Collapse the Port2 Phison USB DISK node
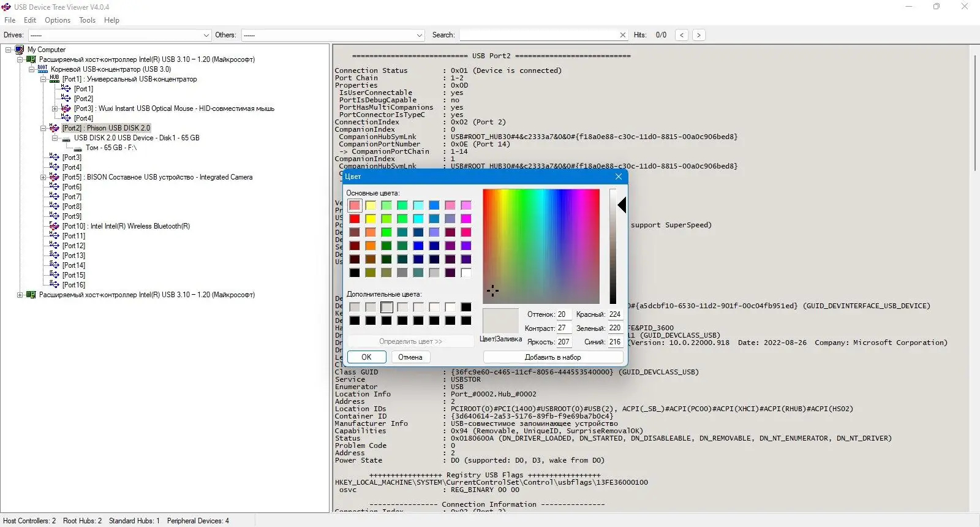Viewport: 980px width, 527px height. click(43, 128)
